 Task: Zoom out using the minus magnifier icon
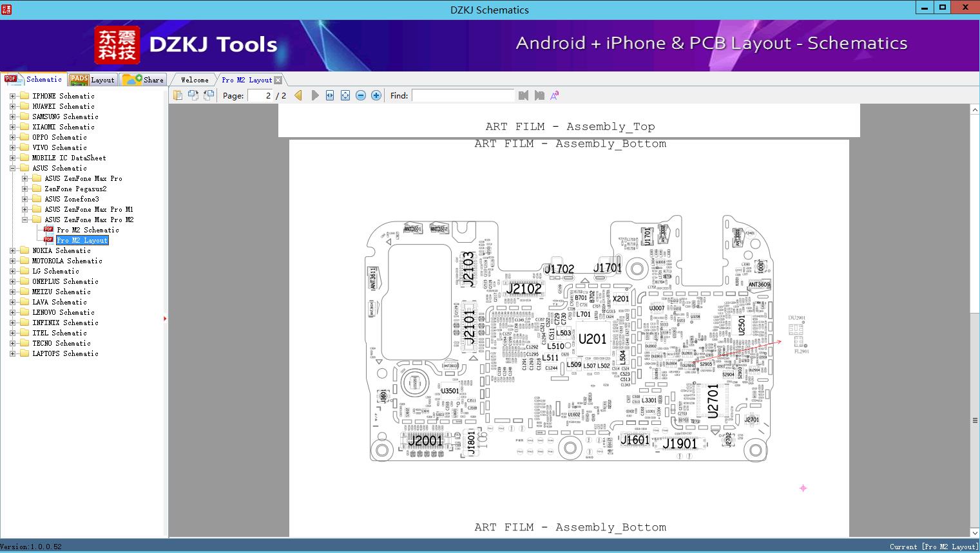click(x=361, y=95)
